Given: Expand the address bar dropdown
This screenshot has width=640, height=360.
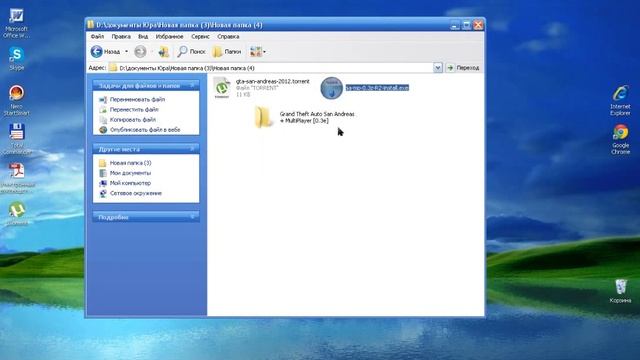Looking at the screenshot, I should click(x=438, y=68).
